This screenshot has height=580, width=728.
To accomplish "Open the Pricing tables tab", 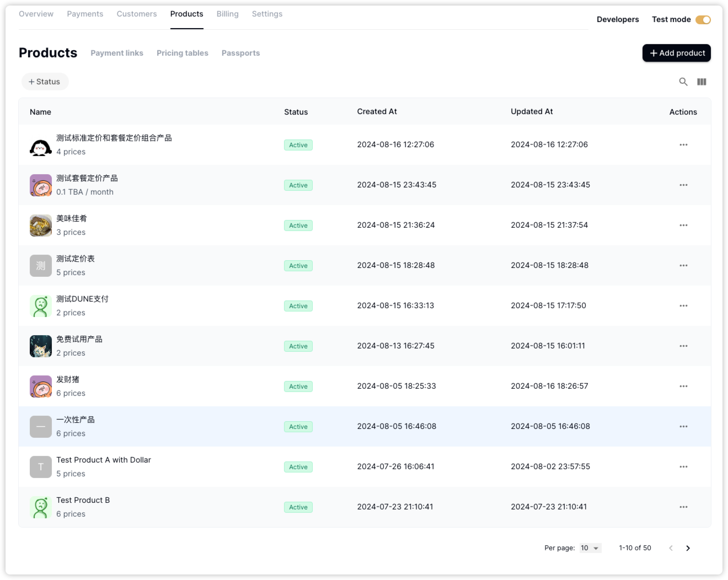I will tap(182, 53).
